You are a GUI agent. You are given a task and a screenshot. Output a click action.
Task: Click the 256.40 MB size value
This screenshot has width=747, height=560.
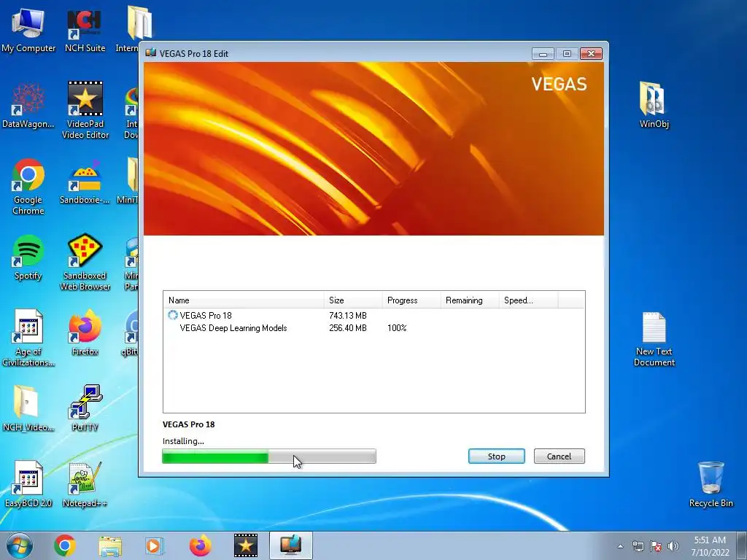point(348,327)
